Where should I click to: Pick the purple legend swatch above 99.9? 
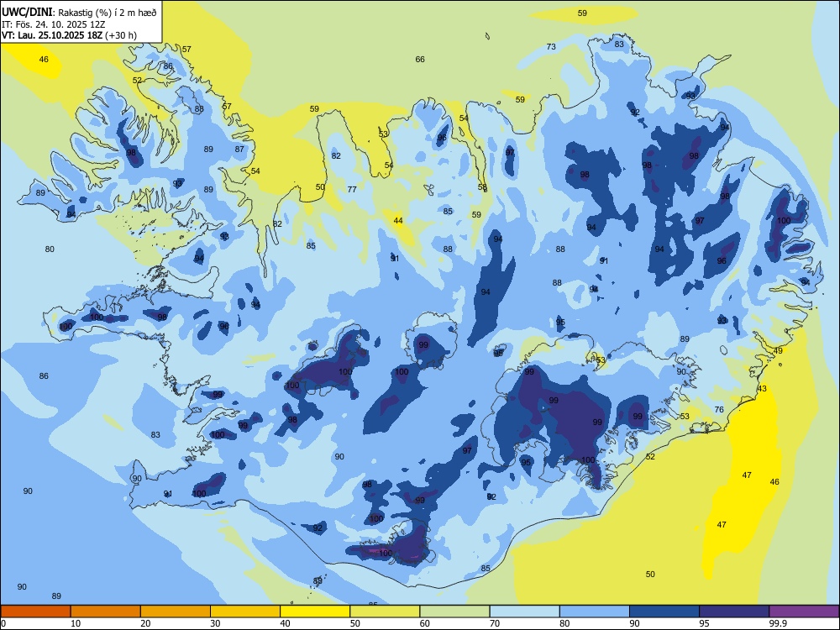click(804, 612)
